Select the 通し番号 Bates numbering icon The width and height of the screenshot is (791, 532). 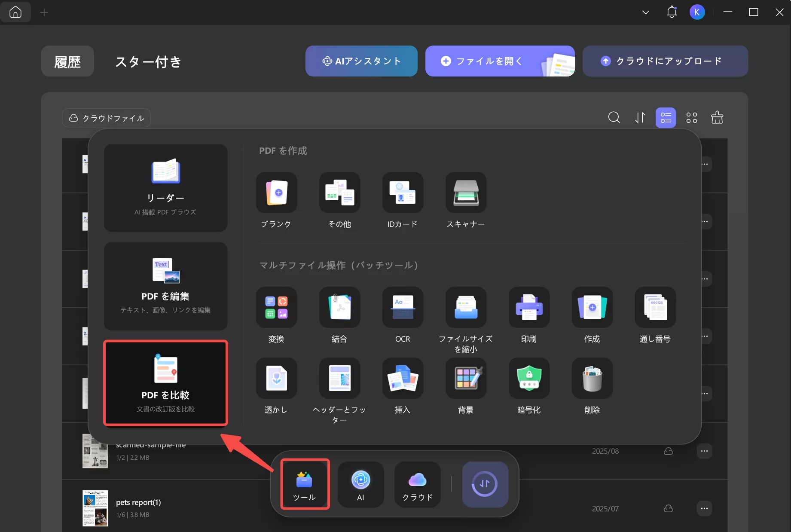click(655, 307)
